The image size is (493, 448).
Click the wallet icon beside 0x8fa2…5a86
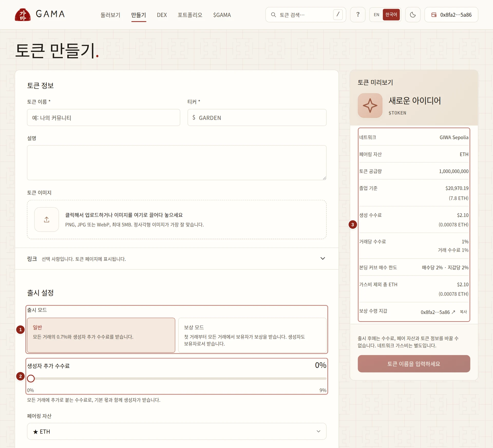(434, 15)
